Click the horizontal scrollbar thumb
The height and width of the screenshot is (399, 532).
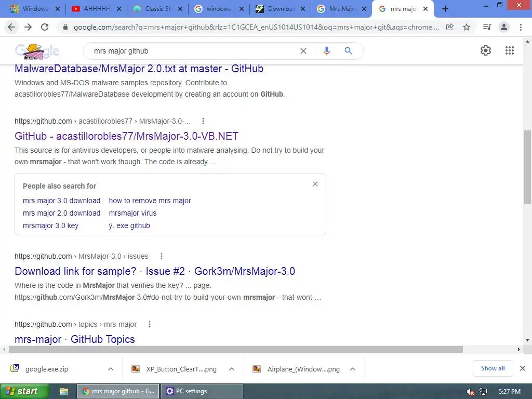[x=236, y=350]
